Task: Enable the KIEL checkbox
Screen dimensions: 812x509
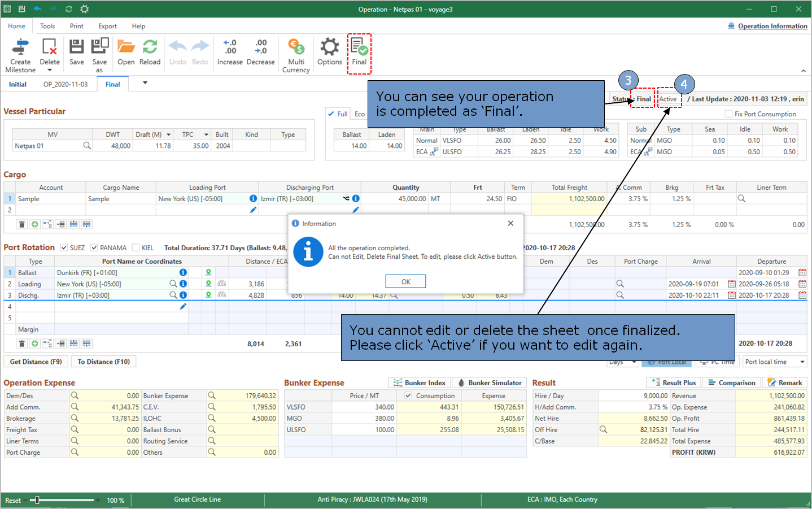Action: [x=136, y=247]
